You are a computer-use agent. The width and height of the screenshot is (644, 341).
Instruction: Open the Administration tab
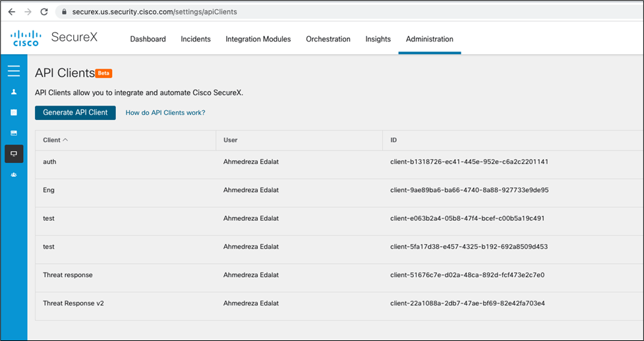[x=430, y=39]
